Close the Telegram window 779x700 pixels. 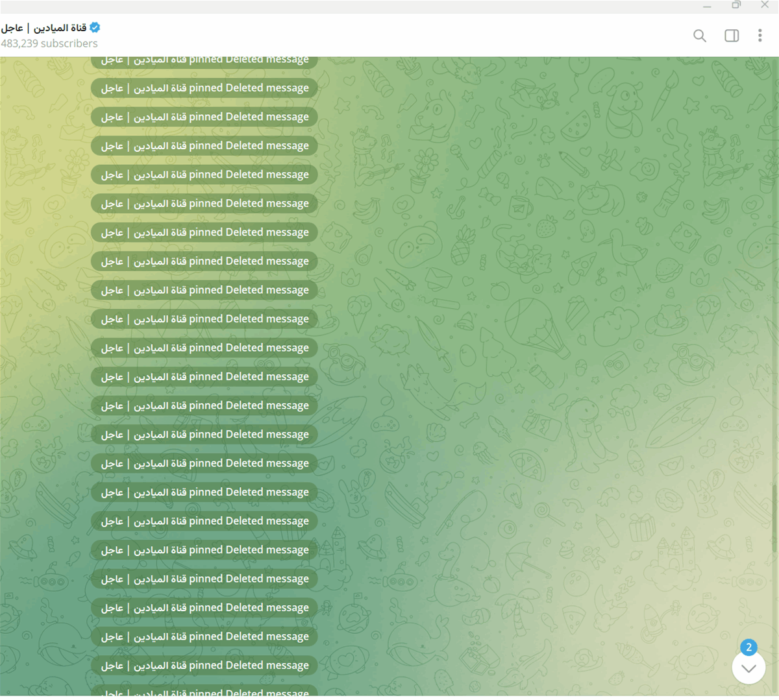coord(765,5)
